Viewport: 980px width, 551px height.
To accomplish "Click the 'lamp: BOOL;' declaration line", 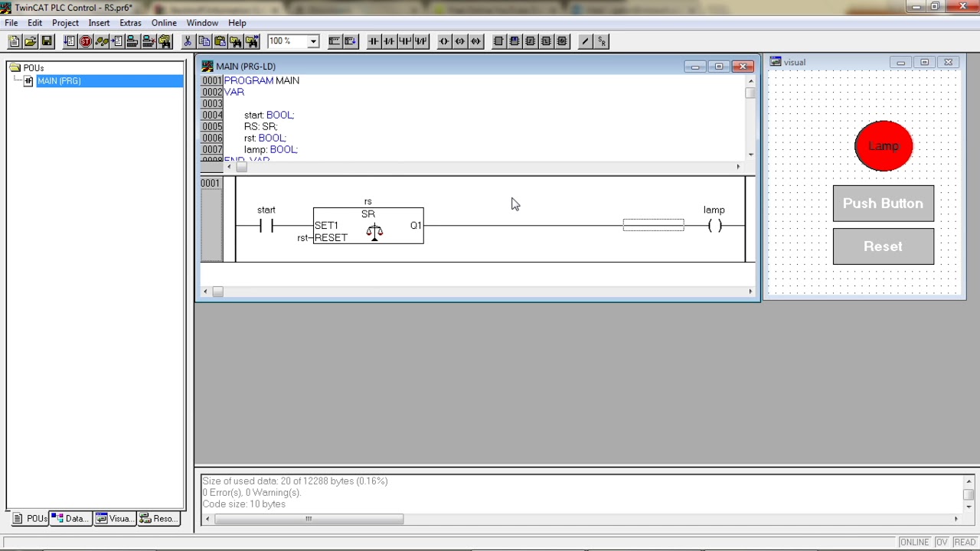I will [x=271, y=149].
